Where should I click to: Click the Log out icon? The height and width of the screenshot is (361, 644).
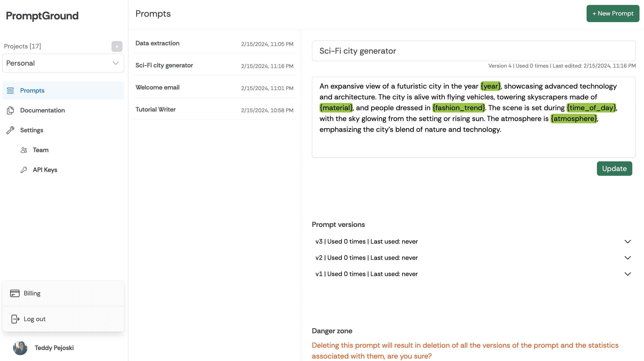(x=15, y=319)
